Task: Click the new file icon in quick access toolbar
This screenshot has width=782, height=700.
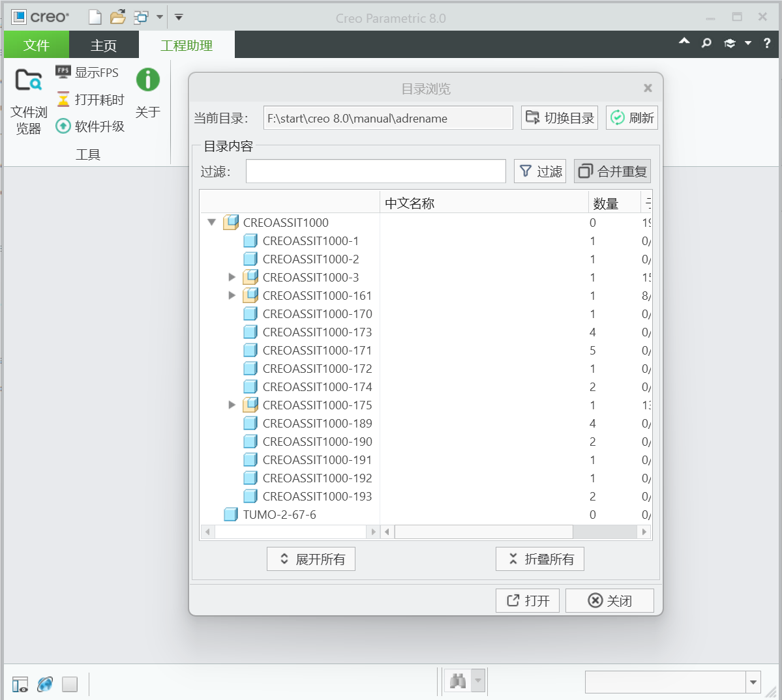Action: (x=95, y=18)
